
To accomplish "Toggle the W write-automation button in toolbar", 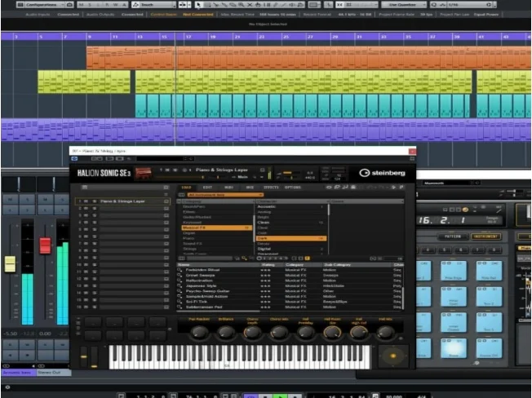I will pyautogui.click(x=116, y=5).
